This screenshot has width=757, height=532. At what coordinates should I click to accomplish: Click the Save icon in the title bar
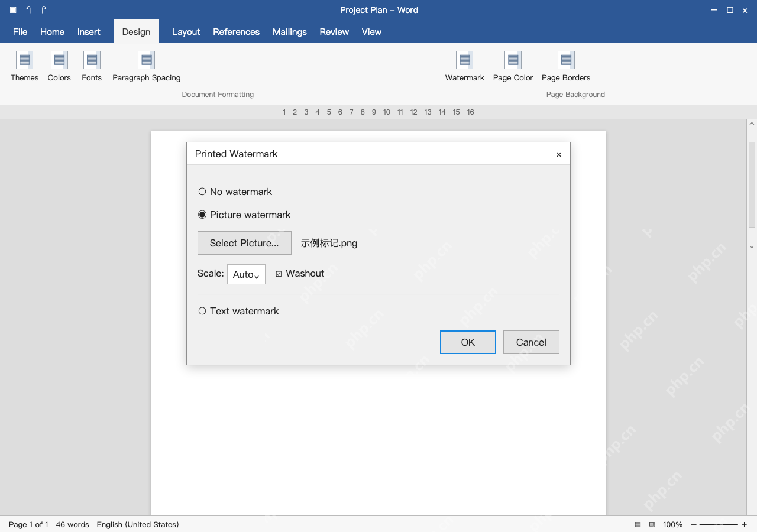pos(13,10)
